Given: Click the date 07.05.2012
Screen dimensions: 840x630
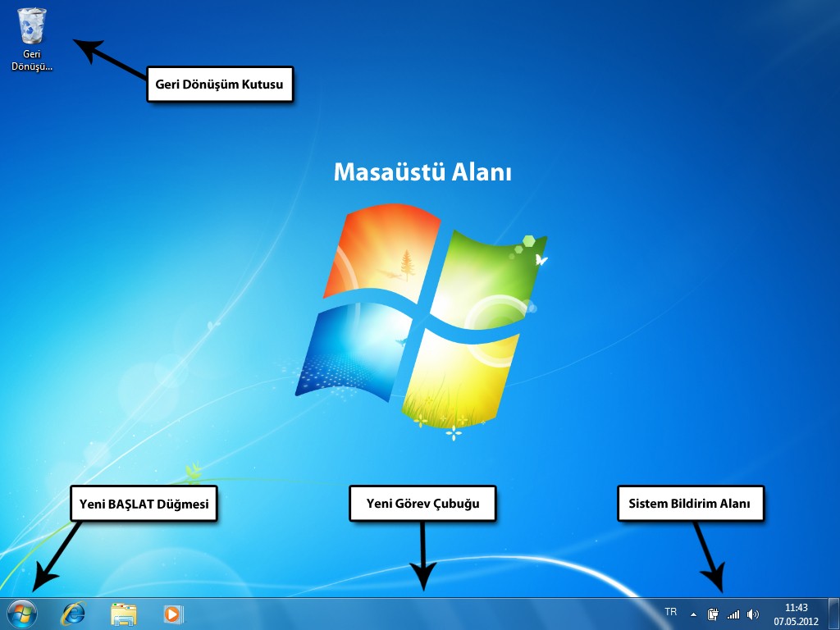Looking at the screenshot, I should pos(796,622).
